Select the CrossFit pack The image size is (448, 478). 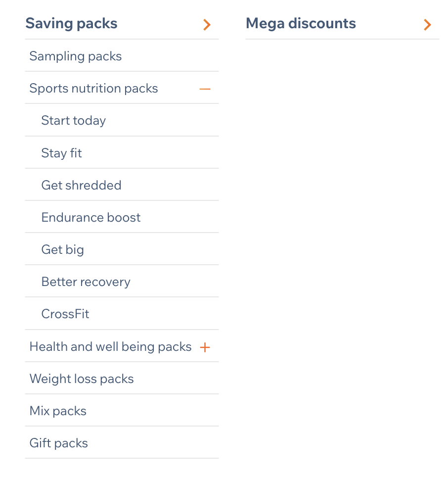pos(65,314)
